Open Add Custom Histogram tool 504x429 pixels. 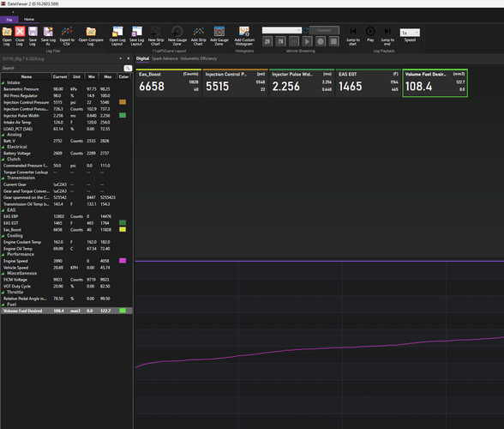(244, 36)
